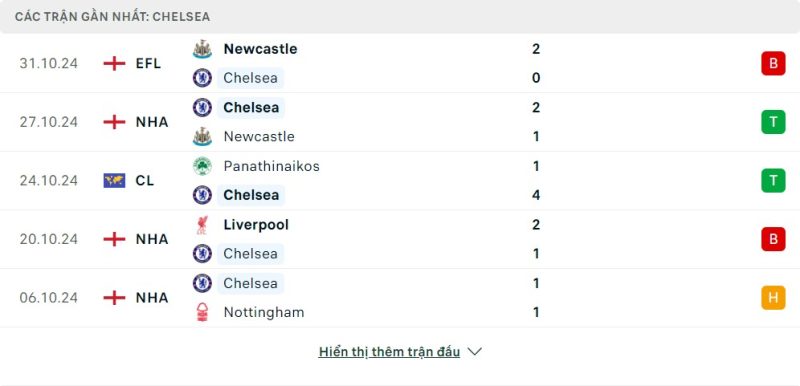Click the England flag beside EFL

coord(114,64)
